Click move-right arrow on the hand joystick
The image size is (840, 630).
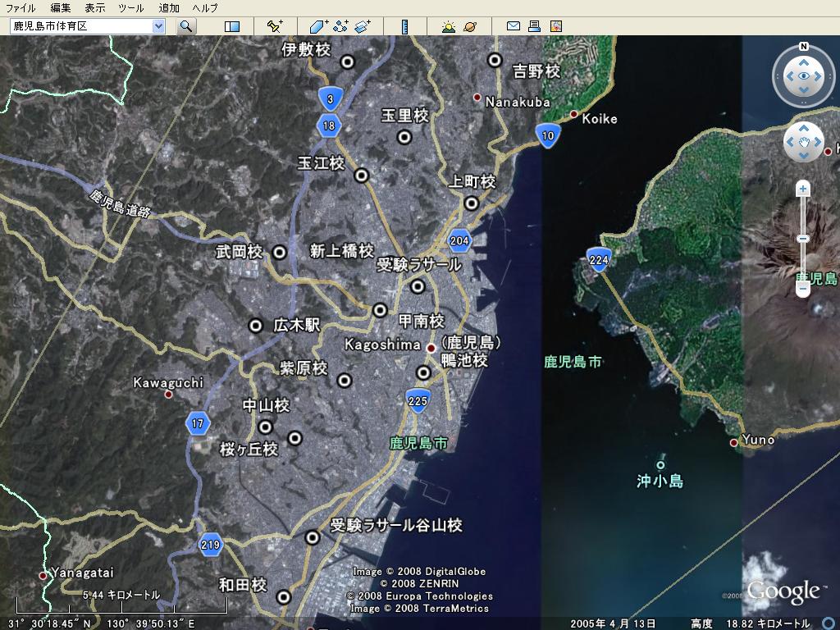[818, 142]
